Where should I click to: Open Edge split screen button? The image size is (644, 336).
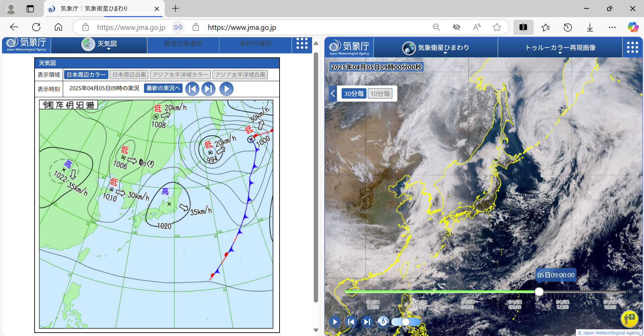click(523, 27)
